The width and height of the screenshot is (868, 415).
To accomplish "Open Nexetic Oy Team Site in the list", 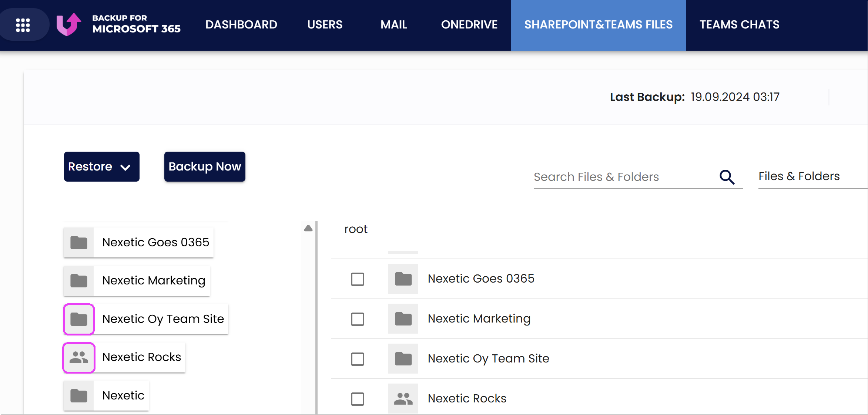I will pyautogui.click(x=488, y=358).
